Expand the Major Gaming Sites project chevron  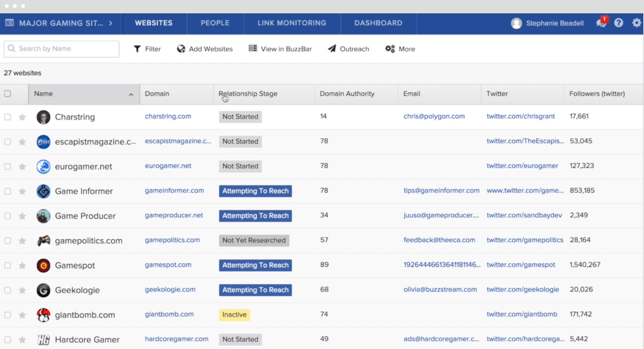pyautogui.click(x=111, y=23)
